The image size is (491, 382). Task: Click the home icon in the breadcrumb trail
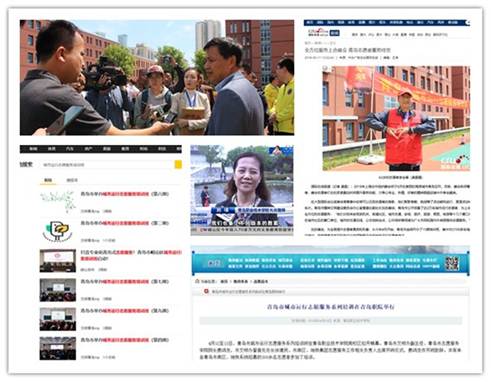point(197,281)
